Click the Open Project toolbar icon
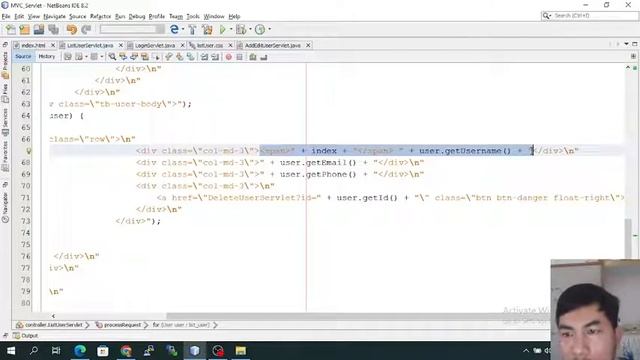Screen dimensions: 640x360 [x=39, y=29]
